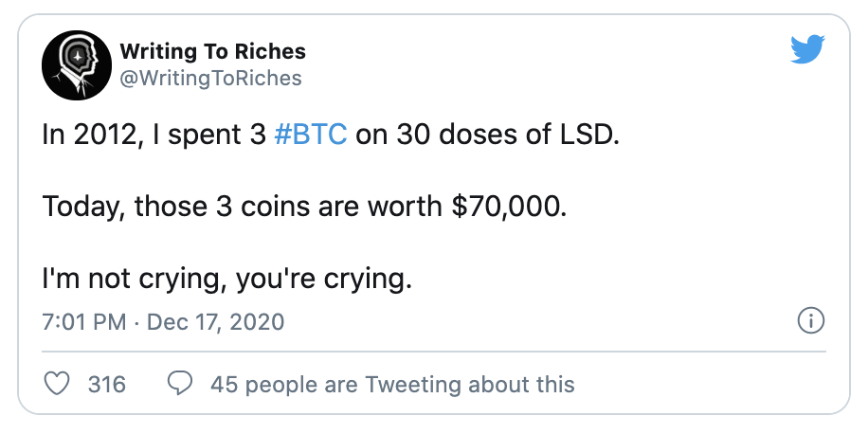This screenshot has height=434, width=868.
Task: Like the tweet with the heart icon
Action: 59,384
